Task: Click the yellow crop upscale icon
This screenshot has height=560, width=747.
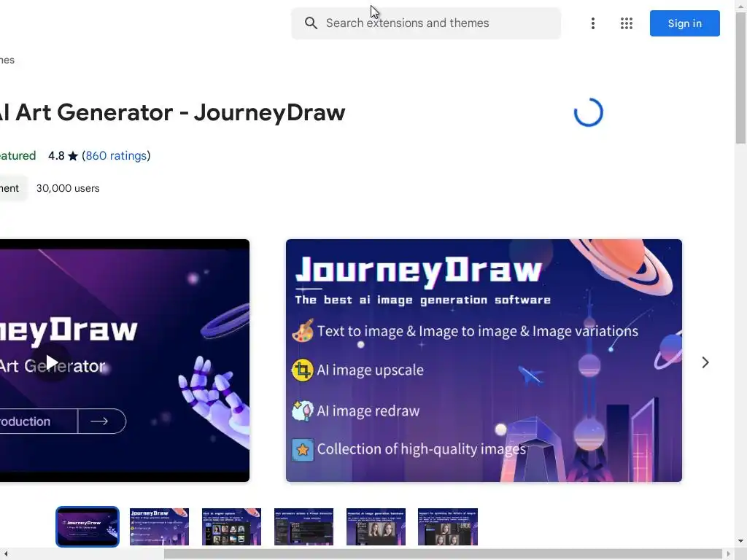Action: tap(303, 370)
